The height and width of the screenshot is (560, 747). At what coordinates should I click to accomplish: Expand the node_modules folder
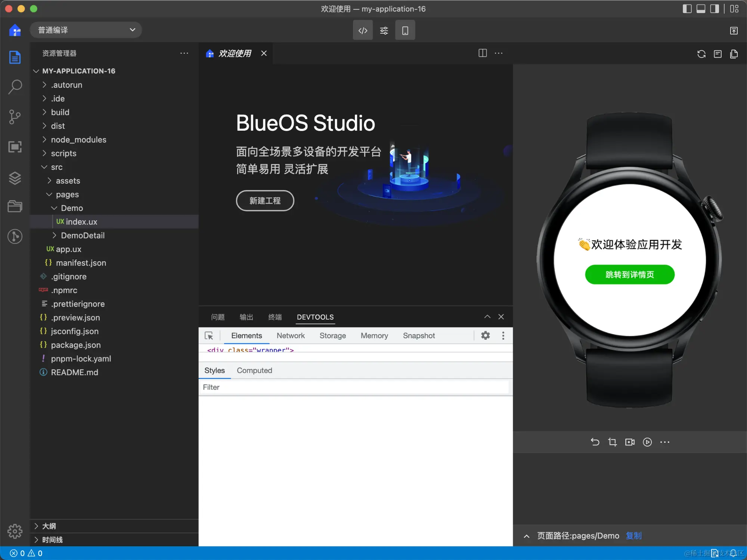(x=78, y=140)
